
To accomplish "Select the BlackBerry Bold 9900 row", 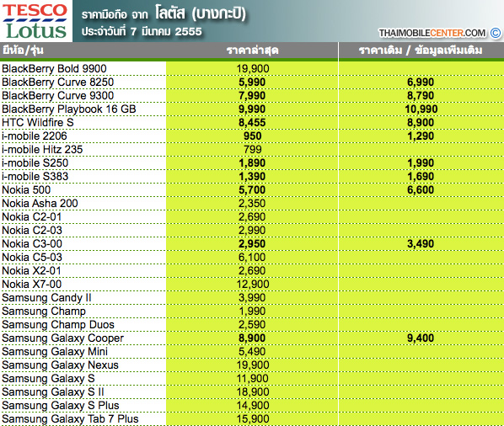I will click(252, 68).
